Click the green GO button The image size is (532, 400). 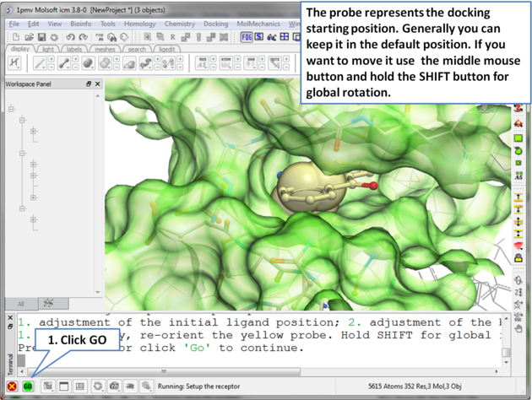28,386
